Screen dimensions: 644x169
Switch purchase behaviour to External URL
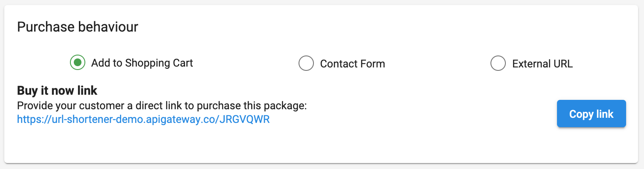pos(498,64)
